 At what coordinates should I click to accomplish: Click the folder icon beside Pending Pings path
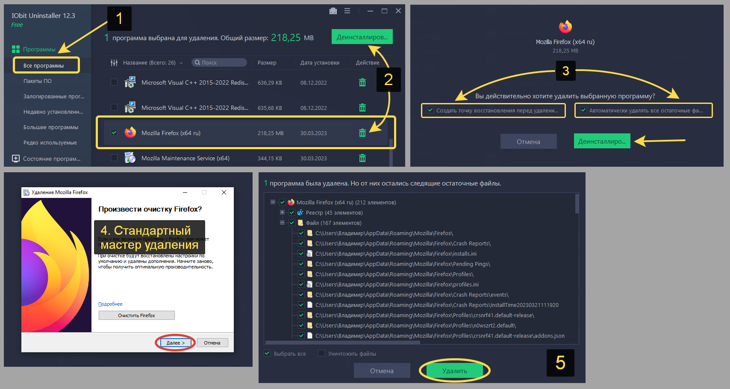pos(310,264)
